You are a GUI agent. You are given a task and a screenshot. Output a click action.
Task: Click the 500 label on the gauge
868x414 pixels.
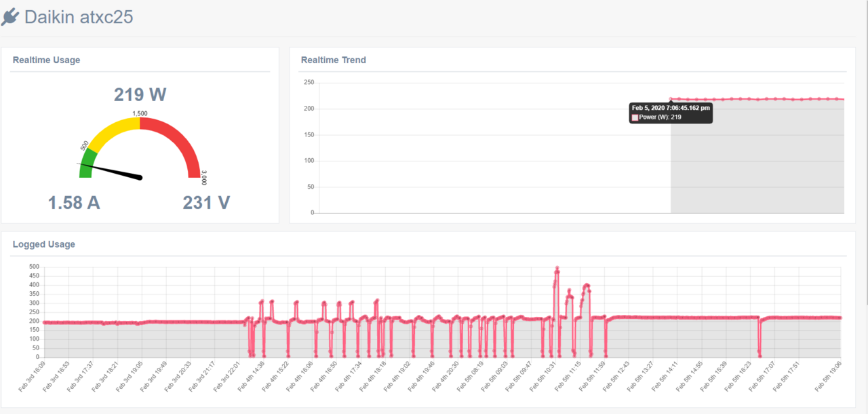(85, 146)
